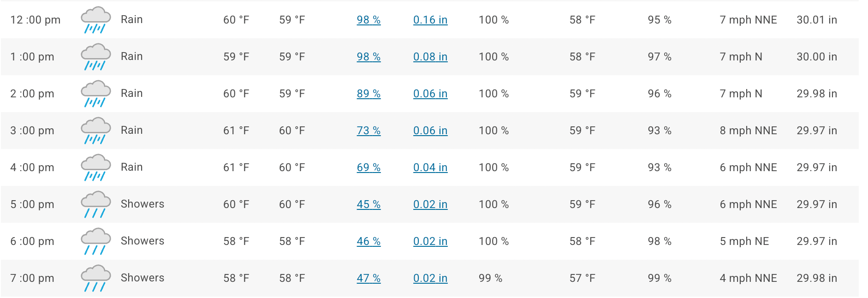This screenshot has width=868, height=298.
Task: Open the 69 % chance link
Action: [369, 167]
